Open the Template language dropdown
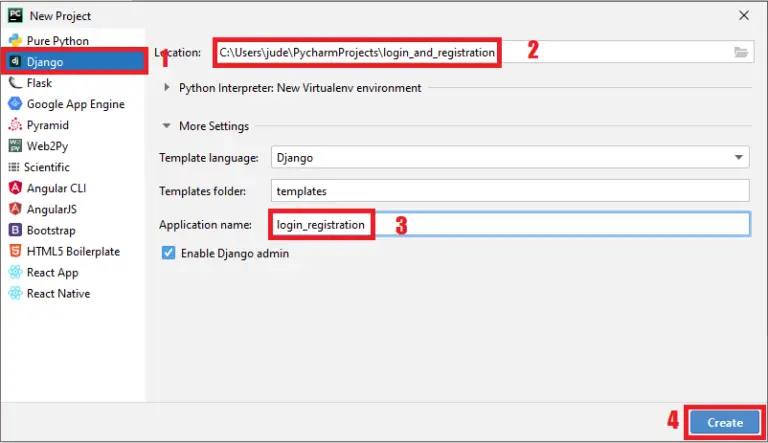This screenshot has width=768, height=443. tap(738, 158)
